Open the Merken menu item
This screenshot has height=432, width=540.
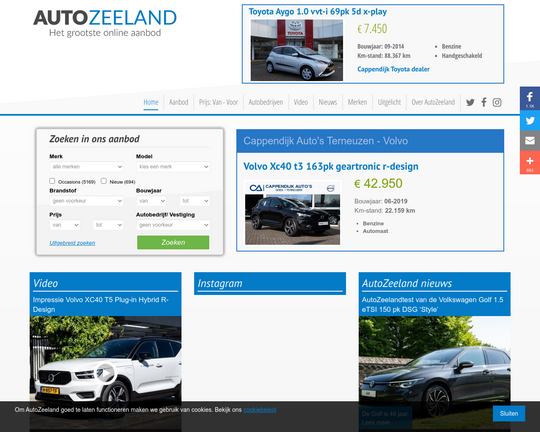[x=357, y=102]
